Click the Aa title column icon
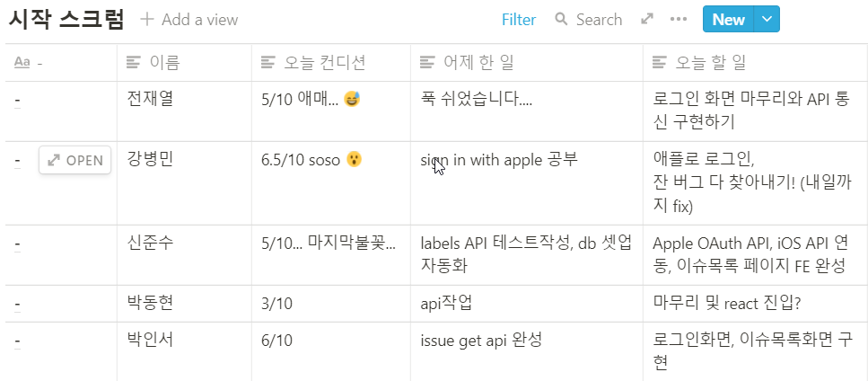 point(23,62)
